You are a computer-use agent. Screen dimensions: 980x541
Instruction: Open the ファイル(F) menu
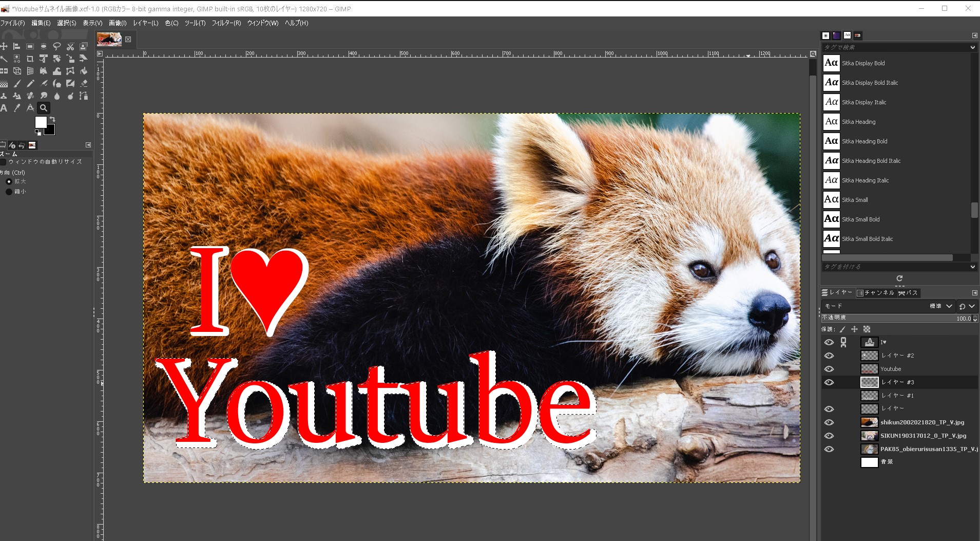[12, 23]
